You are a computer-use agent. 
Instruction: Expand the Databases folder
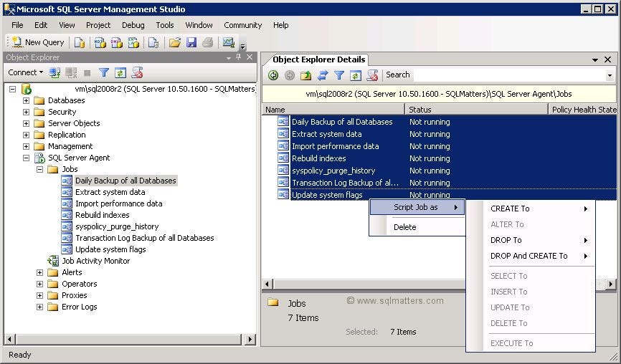coord(26,100)
